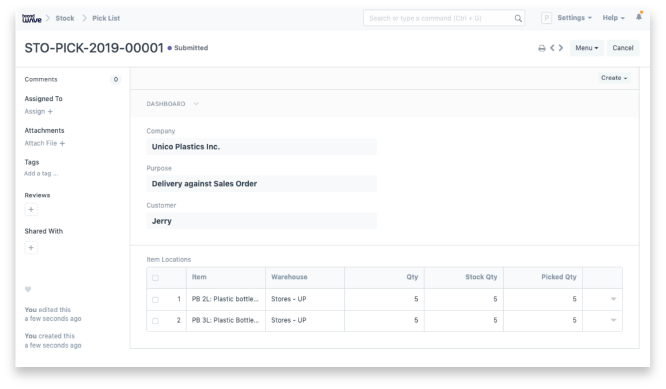Open the notifications bell
This screenshot has width=666, height=389.
[x=639, y=17]
